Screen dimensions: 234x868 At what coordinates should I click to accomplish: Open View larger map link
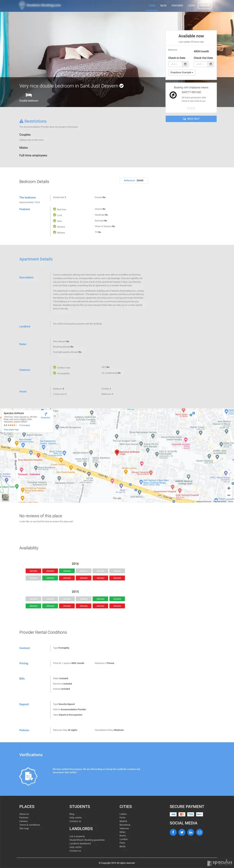click(x=11, y=430)
